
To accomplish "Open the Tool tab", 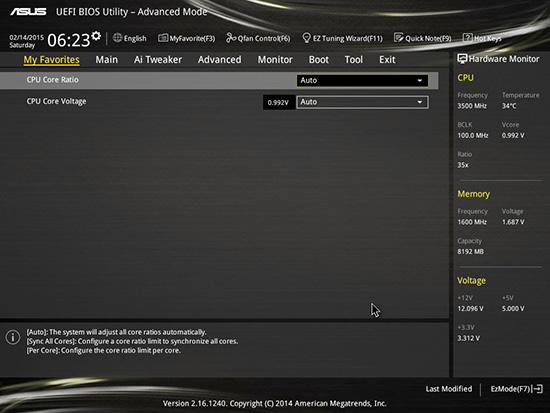I will pyautogui.click(x=354, y=60).
